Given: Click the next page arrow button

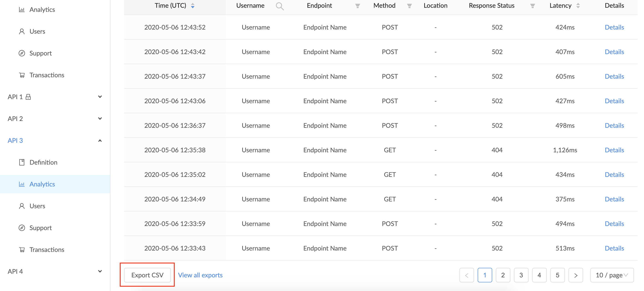Looking at the screenshot, I should (576, 275).
